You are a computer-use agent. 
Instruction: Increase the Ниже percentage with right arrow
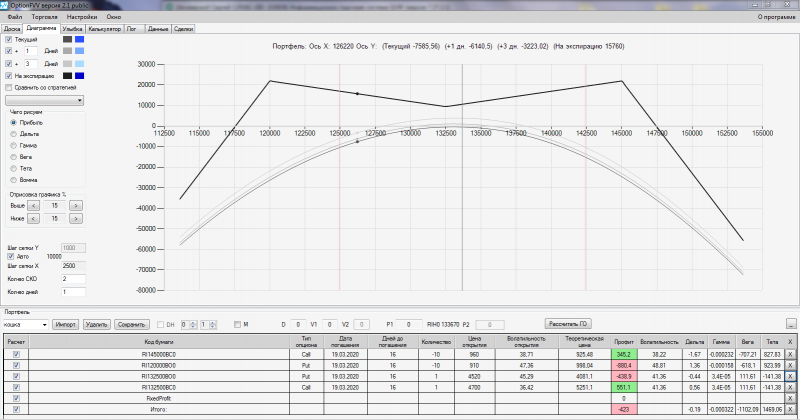coord(76,218)
